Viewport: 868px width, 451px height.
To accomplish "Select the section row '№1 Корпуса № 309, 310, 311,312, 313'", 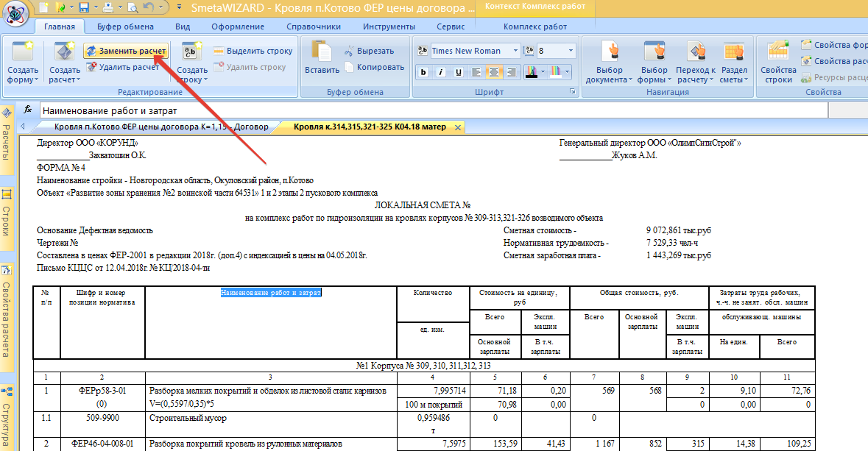I will (423, 365).
